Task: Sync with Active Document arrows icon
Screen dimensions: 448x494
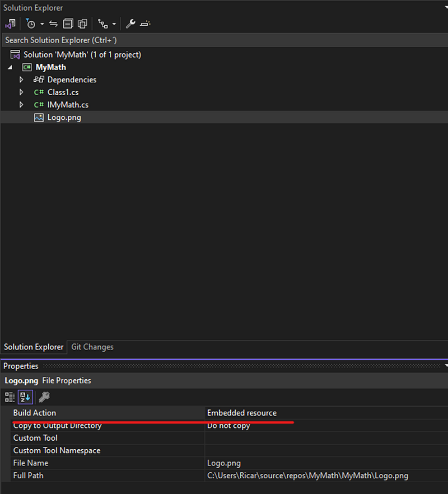Action: pyautogui.click(x=54, y=24)
